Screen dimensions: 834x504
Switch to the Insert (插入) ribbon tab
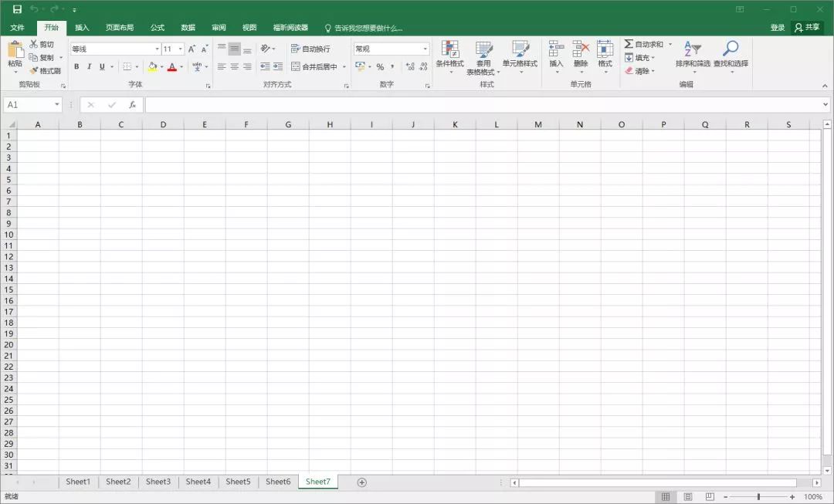coord(82,28)
